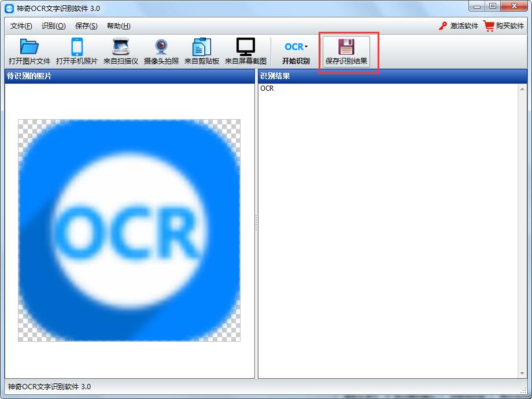Click the red key activation icon
Image resolution: width=532 pixels, height=399 pixels.
[x=443, y=26]
